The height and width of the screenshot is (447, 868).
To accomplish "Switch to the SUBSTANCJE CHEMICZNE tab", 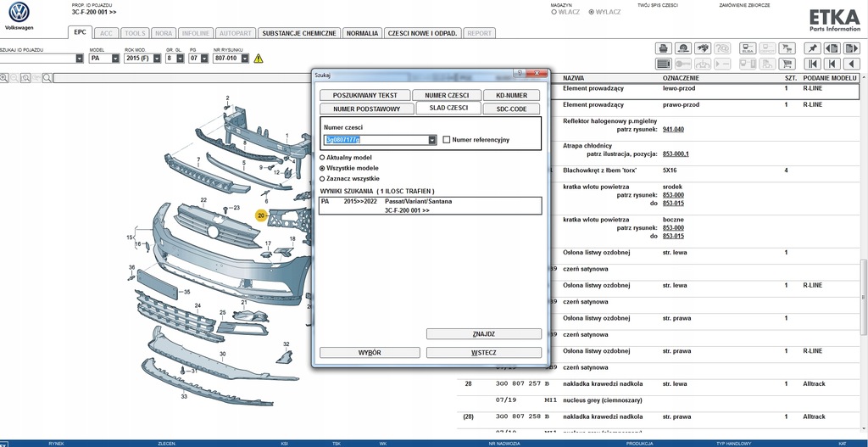I will click(x=299, y=33).
